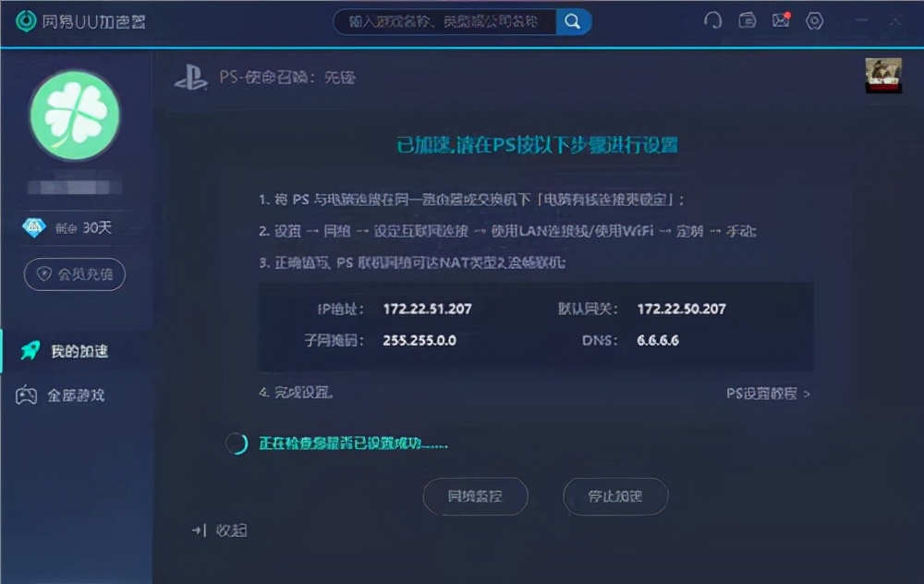
Task: Open the wallet icon in the top bar
Action: coord(748,20)
